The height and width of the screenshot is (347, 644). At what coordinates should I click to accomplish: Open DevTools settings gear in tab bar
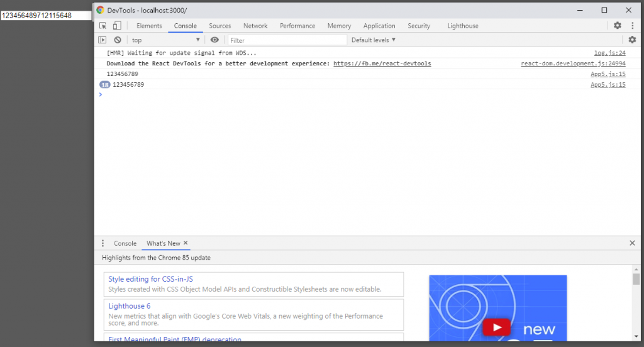pos(618,26)
